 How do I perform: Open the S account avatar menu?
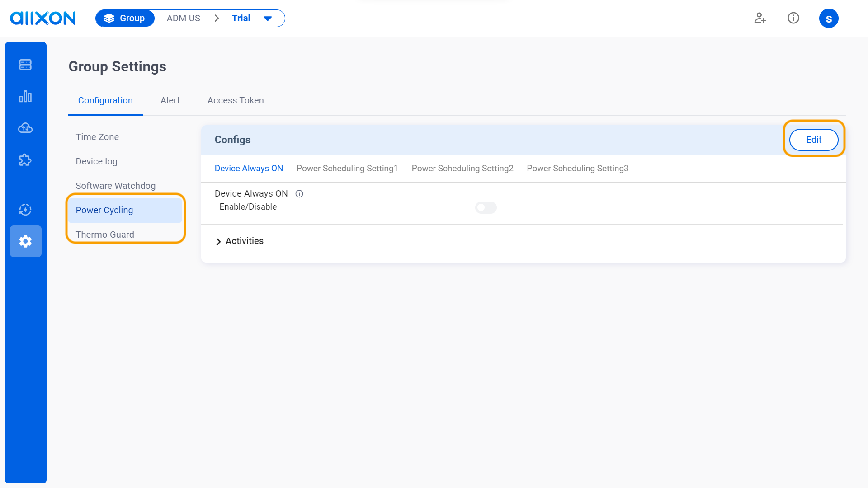[829, 18]
